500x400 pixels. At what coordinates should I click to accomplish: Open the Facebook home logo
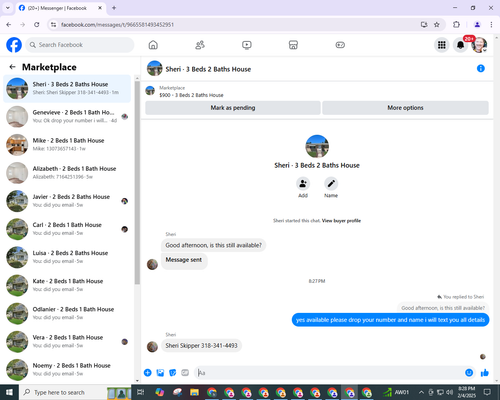tap(14, 45)
